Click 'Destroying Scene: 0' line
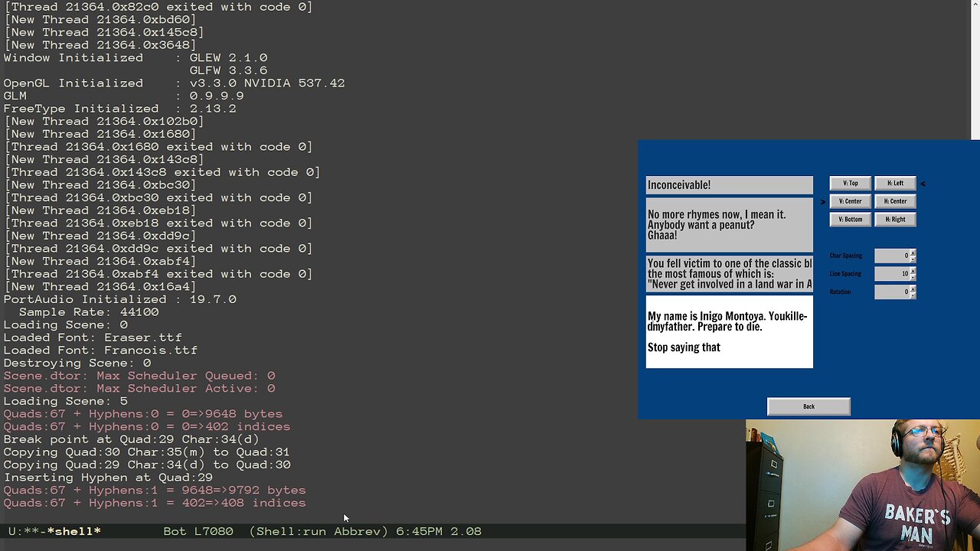This screenshot has width=980, height=551. click(77, 363)
